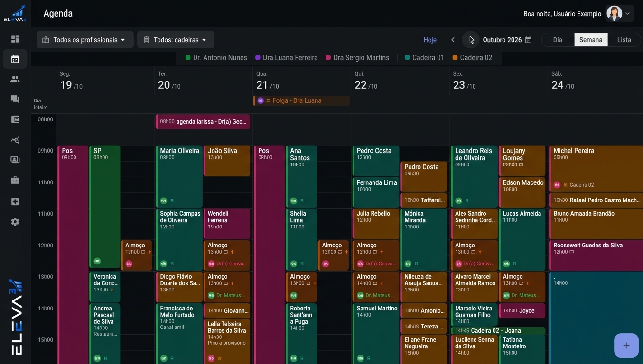Add new appointment with the plus button
The width and height of the screenshot is (643, 364).
click(x=626, y=346)
